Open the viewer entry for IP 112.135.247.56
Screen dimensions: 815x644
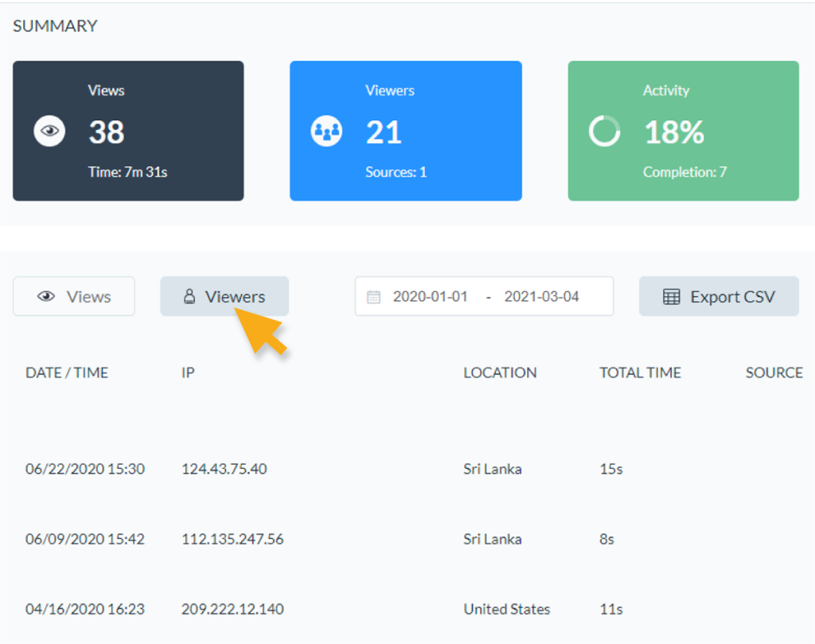232,539
